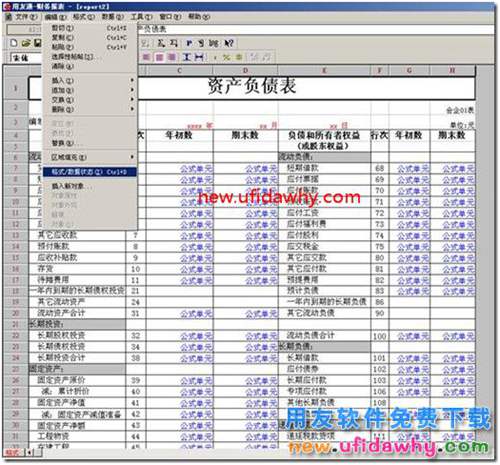
Task: Expand the 交换 submenu entry
Action: click(89, 100)
